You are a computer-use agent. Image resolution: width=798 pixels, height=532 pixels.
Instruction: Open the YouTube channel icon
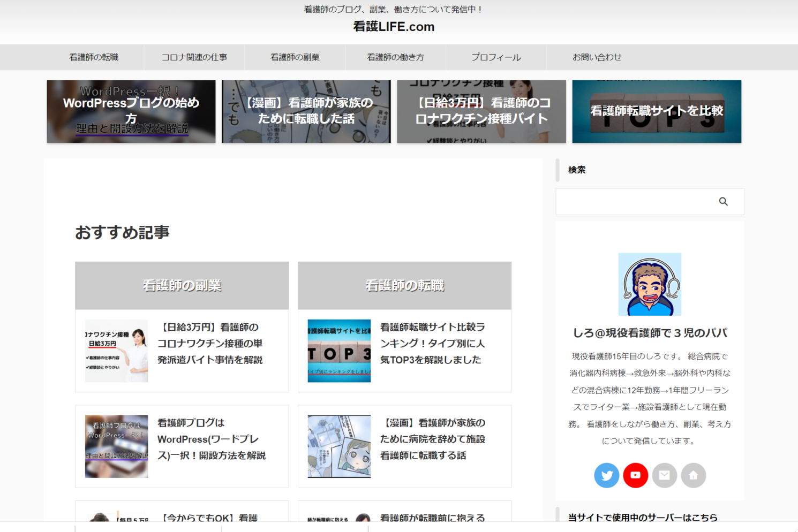636,475
